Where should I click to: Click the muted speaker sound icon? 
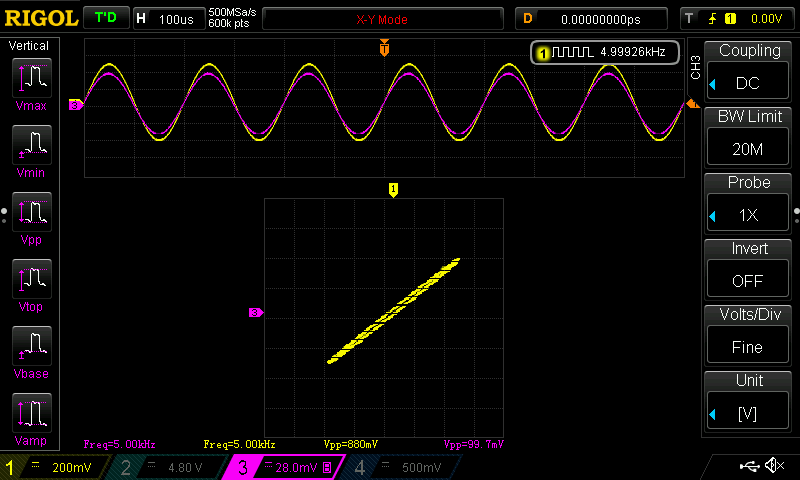coord(774,465)
